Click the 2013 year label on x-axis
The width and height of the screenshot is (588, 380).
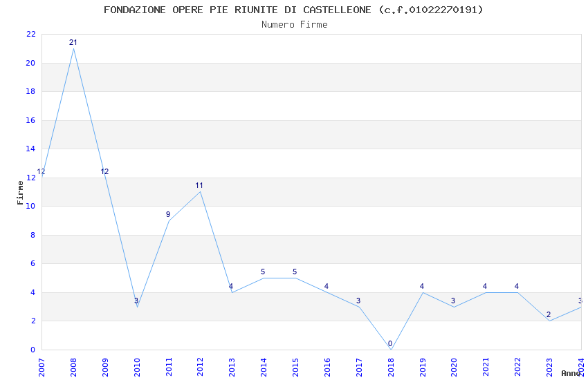232,368
